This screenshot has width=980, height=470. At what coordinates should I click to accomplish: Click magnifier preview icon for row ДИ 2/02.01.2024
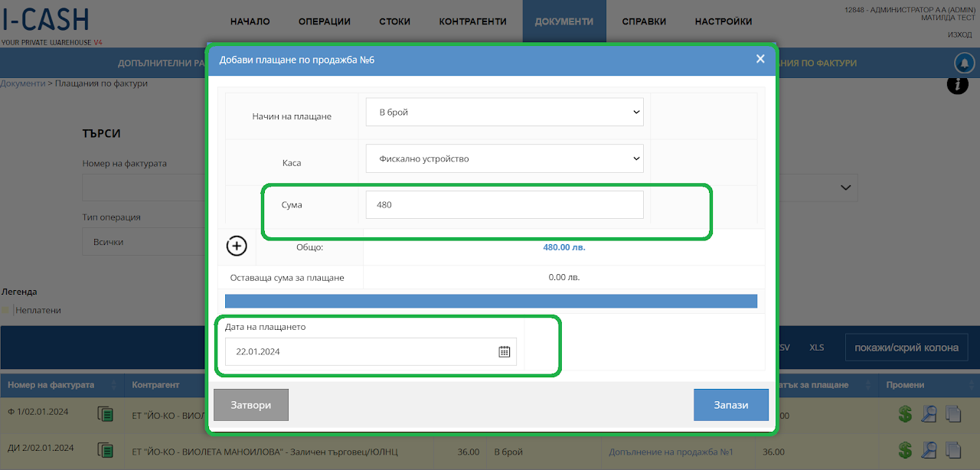(x=929, y=449)
